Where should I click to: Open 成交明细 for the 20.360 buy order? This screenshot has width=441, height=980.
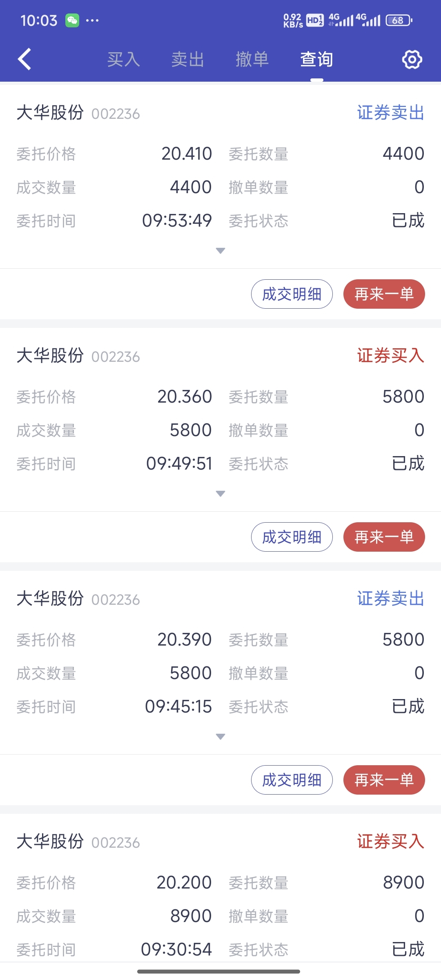click(x=292, y=537)
